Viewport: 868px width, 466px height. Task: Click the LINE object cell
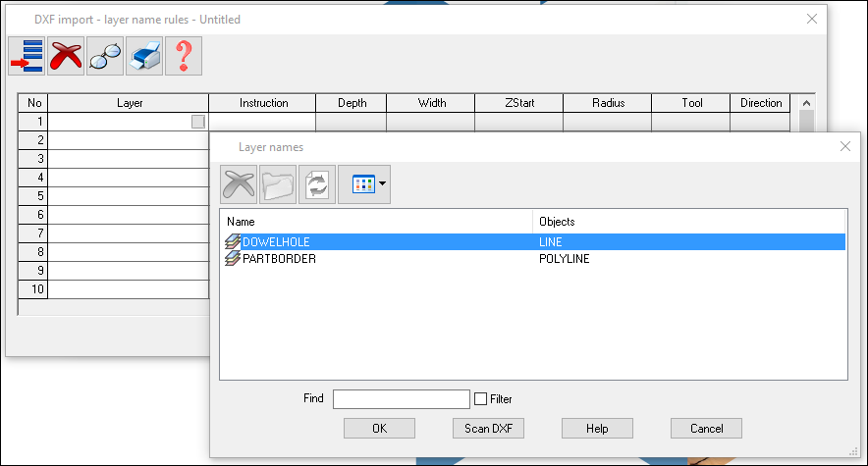(550, 242)
